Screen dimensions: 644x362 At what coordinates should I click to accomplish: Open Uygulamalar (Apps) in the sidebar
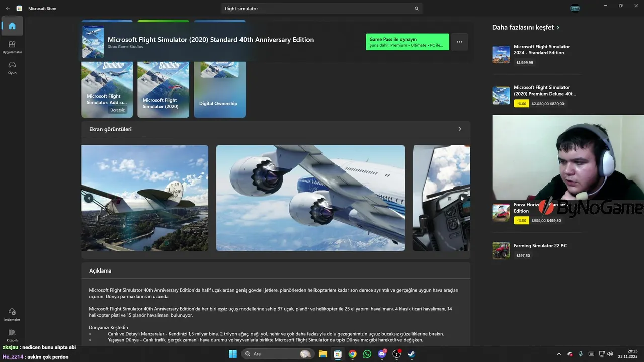[12, 47]
